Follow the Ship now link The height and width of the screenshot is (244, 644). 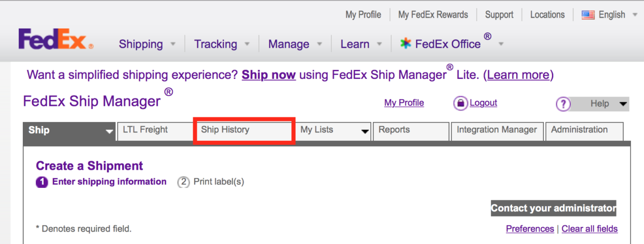click(x=269, y=75)
